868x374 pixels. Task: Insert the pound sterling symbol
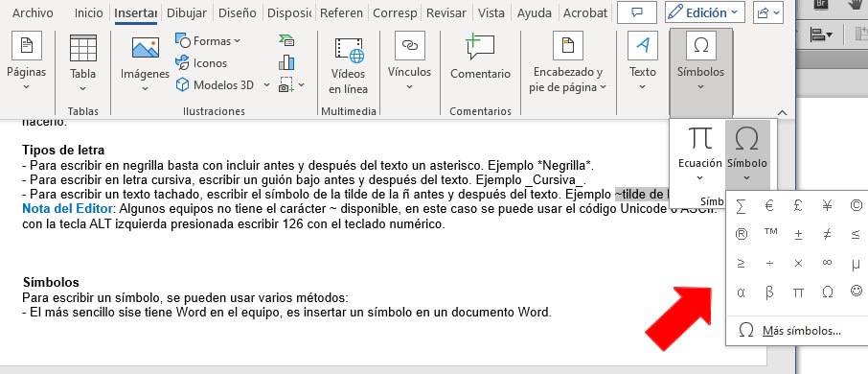798,206
